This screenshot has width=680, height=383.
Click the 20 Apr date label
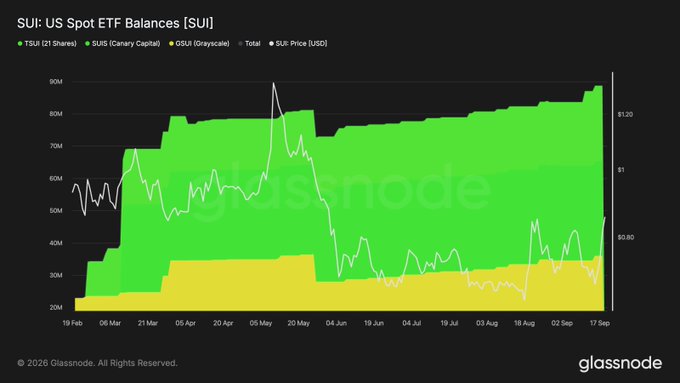(223, 323)
